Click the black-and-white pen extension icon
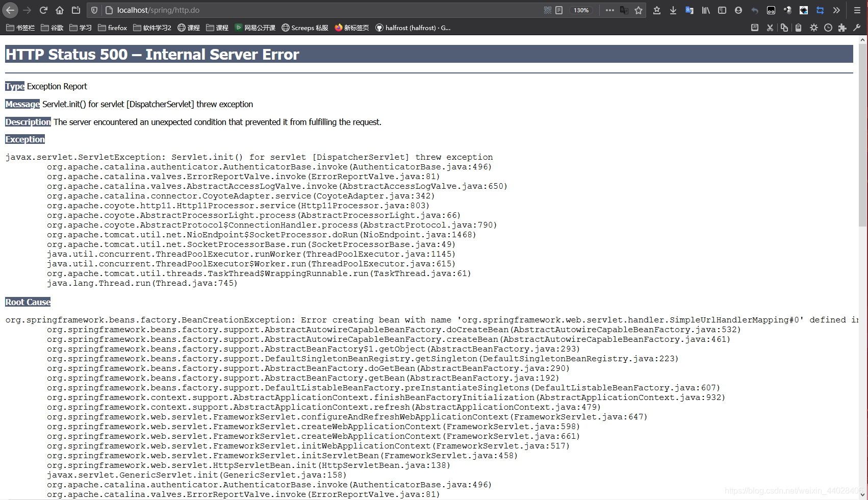Image resolution: width=868 pixels, height=500 pixels. click(x=804, y=10)
